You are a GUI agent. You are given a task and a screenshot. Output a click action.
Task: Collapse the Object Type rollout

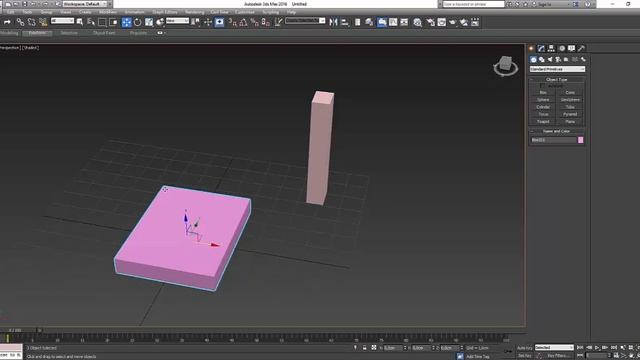pyautogui.click(x=557, y=80)
